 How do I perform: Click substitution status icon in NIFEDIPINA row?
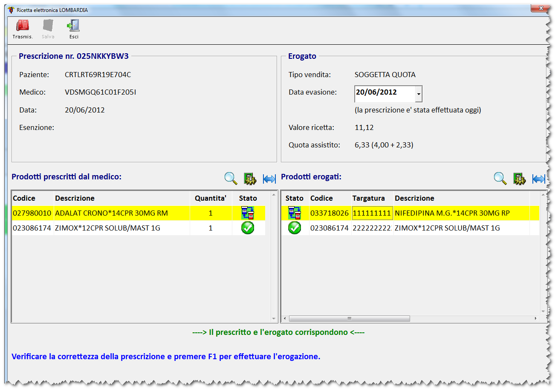pos(295,213)
